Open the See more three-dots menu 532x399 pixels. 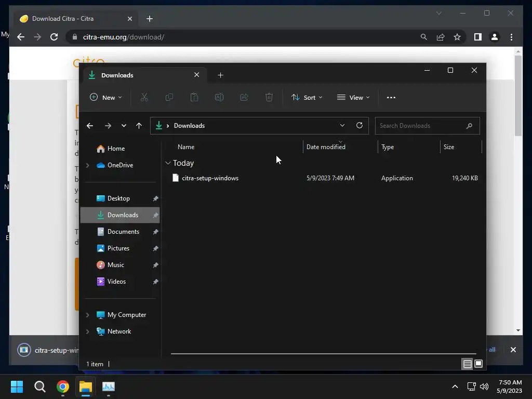pyautogui.click(x=391, y=97)
